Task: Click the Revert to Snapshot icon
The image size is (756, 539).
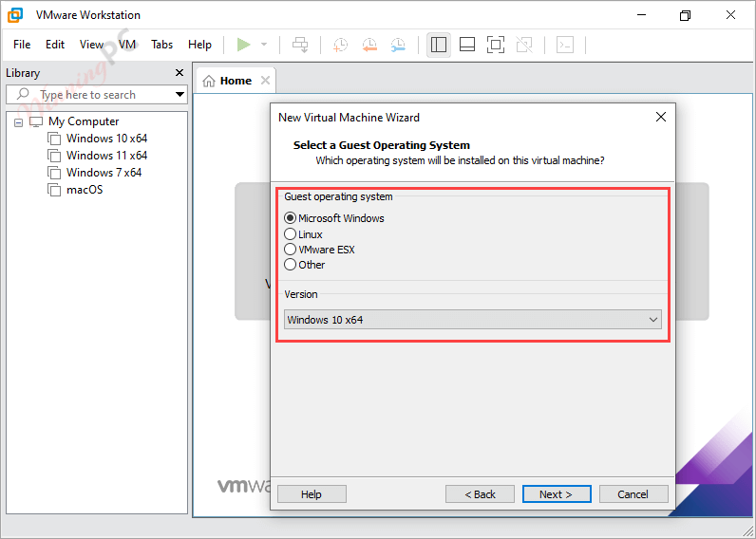Action: 369,45
